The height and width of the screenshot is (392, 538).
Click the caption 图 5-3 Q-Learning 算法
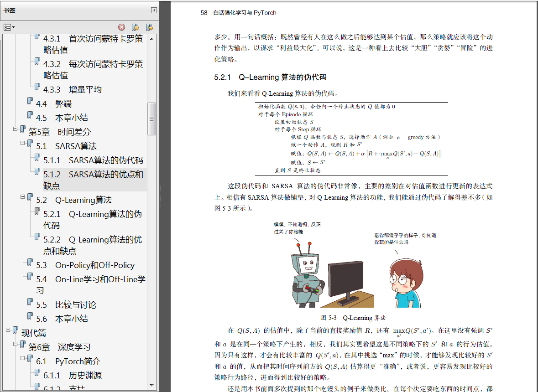coord(353,318)
